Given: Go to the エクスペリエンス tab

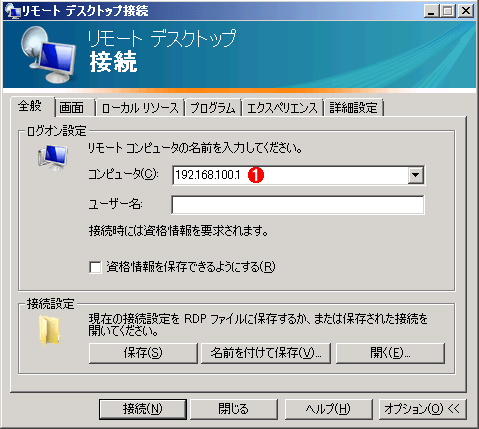Looking at the screenshot, I should click(282, 108).
